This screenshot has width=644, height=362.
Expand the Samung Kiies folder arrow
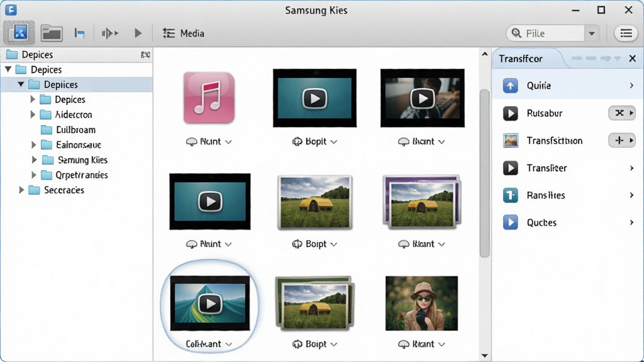[x=35, y=160]
